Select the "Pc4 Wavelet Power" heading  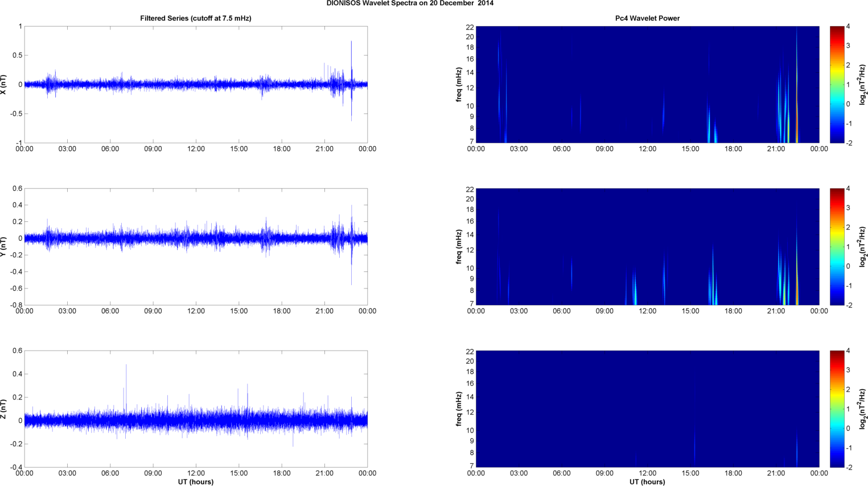click(x=647, y=18)
